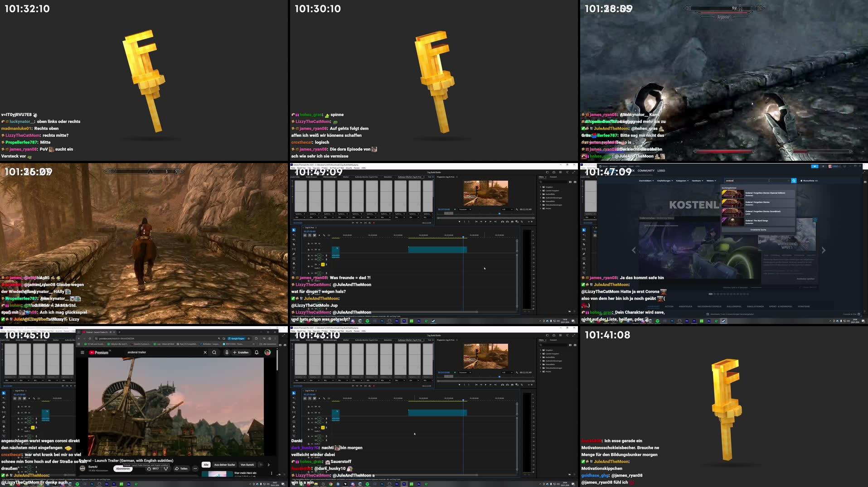
Task: Open the Sequenz menu in Premiere Pro
Action: [317, 168]
